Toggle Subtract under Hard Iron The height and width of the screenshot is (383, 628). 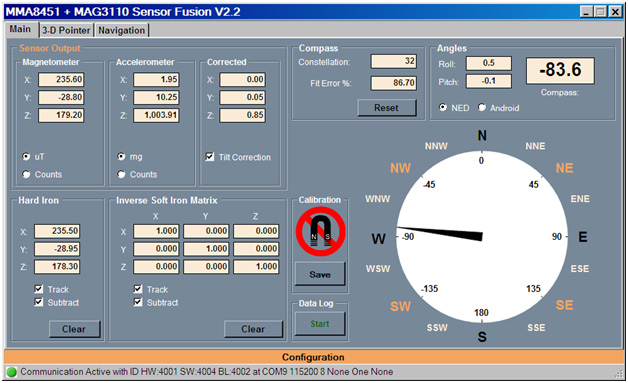[x=38, y=302]
